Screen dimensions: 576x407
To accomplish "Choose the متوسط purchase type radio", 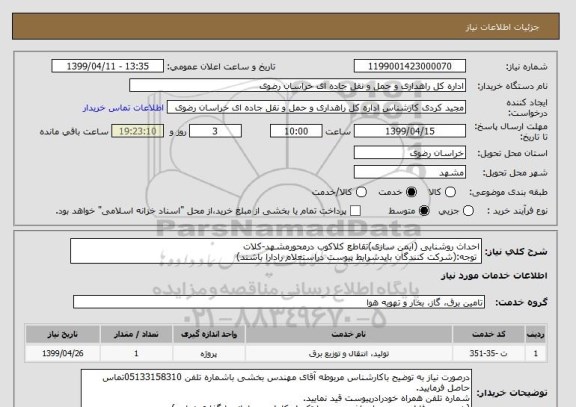I will point(424,211).
